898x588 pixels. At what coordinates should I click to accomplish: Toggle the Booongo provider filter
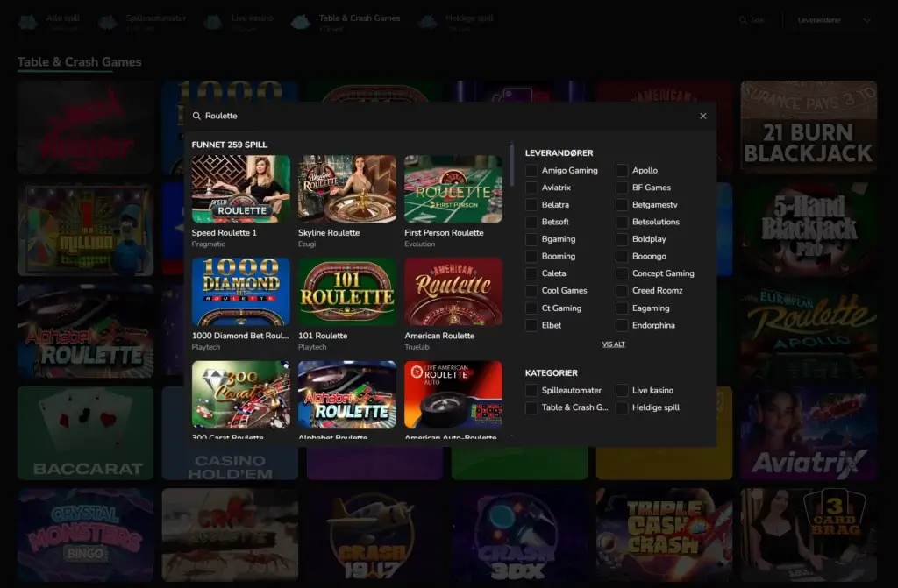pyautogui.click(x=622, y=257)
